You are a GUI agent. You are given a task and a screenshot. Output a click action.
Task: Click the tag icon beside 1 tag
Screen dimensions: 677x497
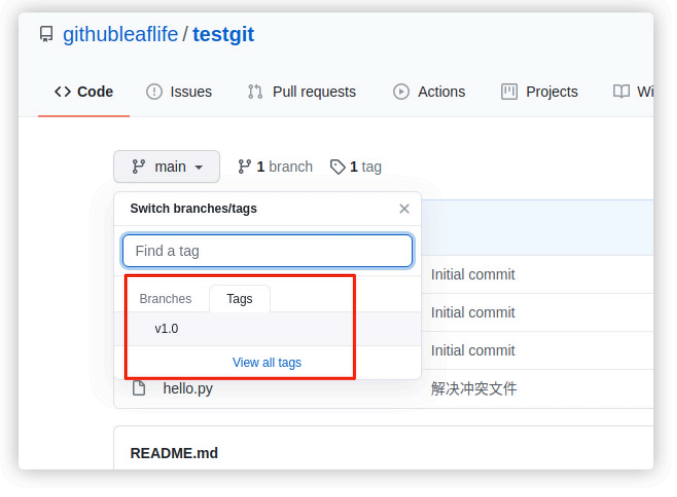point(338,167)
